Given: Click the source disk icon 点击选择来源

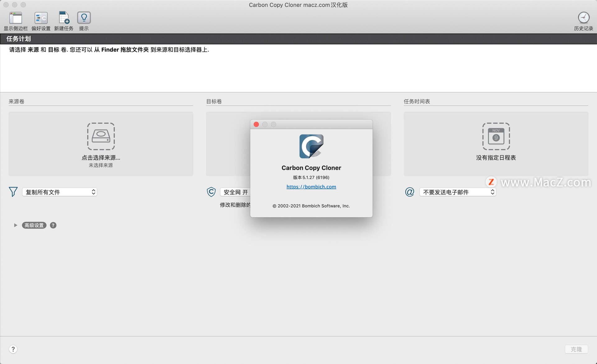Looking at the screenshot, I should (101, 136).
